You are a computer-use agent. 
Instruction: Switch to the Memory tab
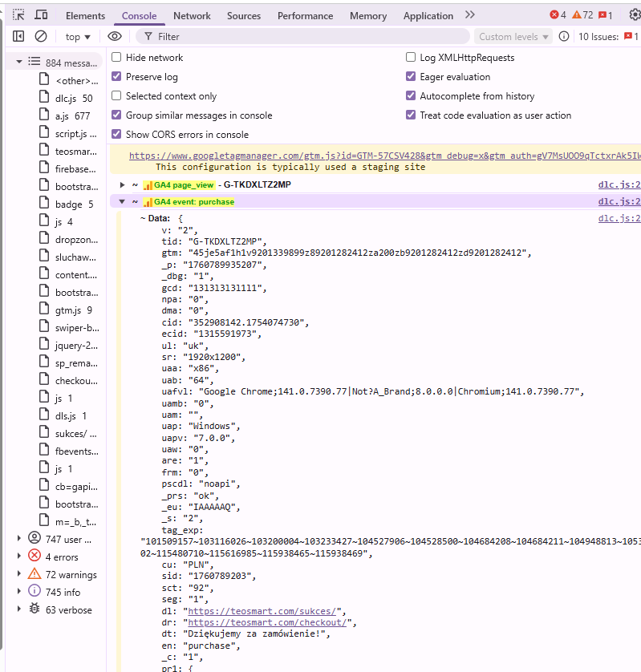click(x=368, y=16)
